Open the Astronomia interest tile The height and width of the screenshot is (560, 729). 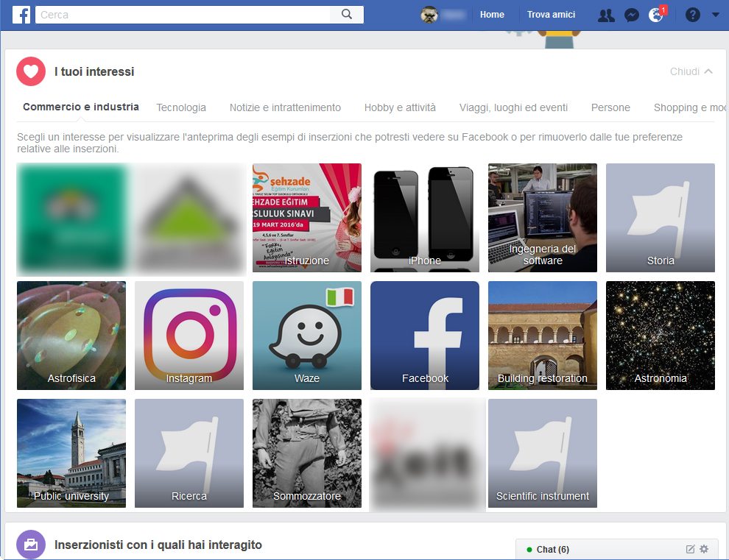(661, 336)
